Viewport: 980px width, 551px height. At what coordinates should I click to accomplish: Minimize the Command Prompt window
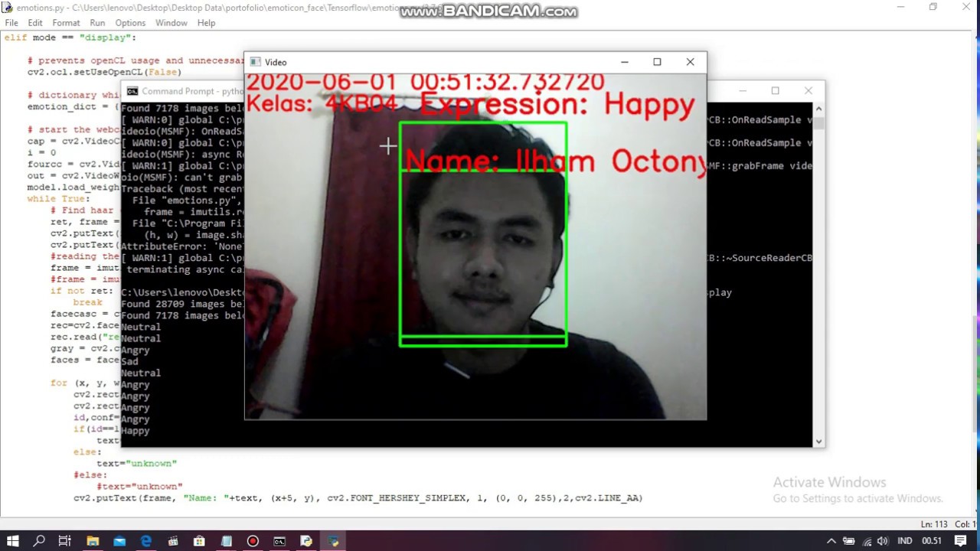pyautogui.click(x=742, y=91)
